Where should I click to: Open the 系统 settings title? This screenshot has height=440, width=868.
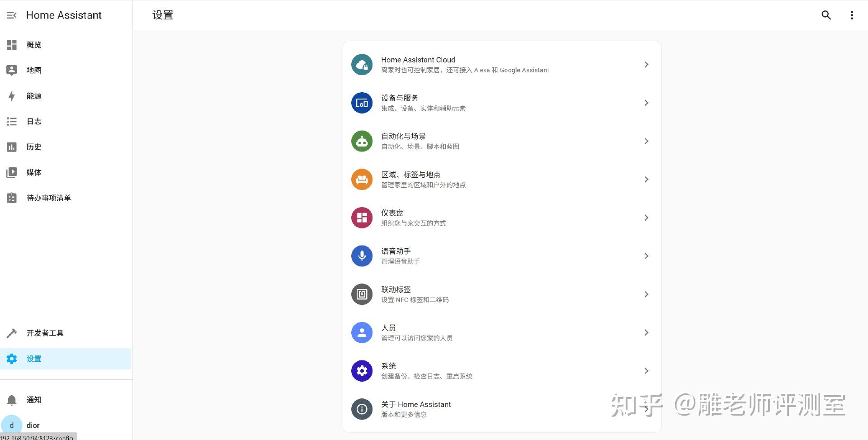point(389,366)
